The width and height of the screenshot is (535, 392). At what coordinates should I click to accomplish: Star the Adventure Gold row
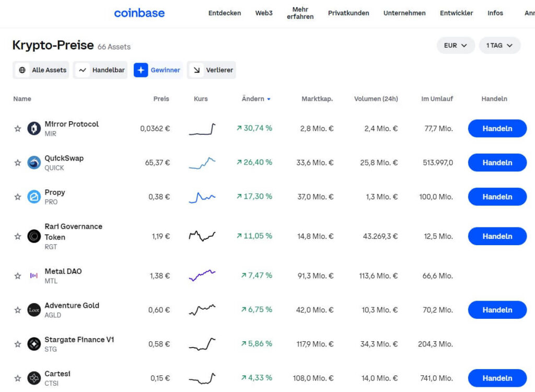18,310
